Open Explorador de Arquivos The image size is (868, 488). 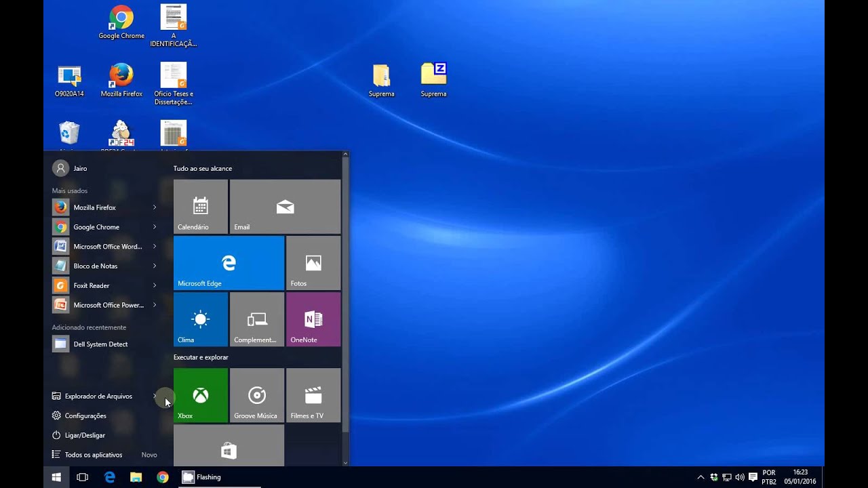[x=98, y=396]
